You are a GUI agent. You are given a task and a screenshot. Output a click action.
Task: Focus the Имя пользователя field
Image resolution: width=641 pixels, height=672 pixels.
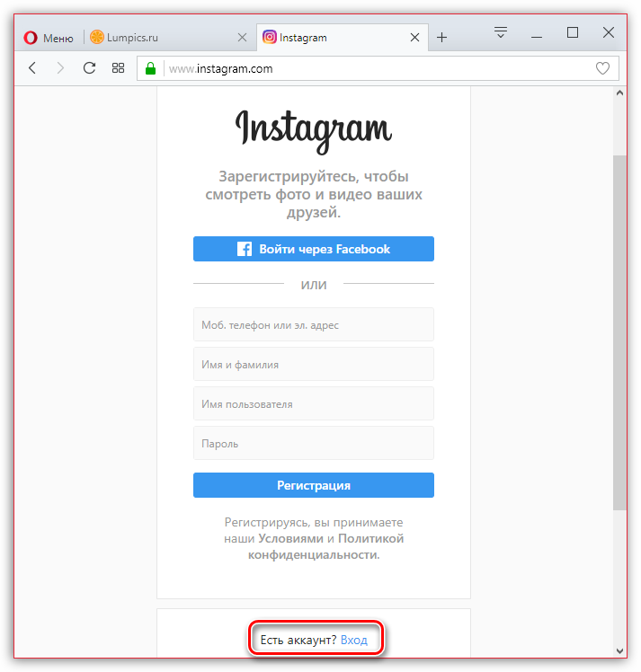(314, 403)
